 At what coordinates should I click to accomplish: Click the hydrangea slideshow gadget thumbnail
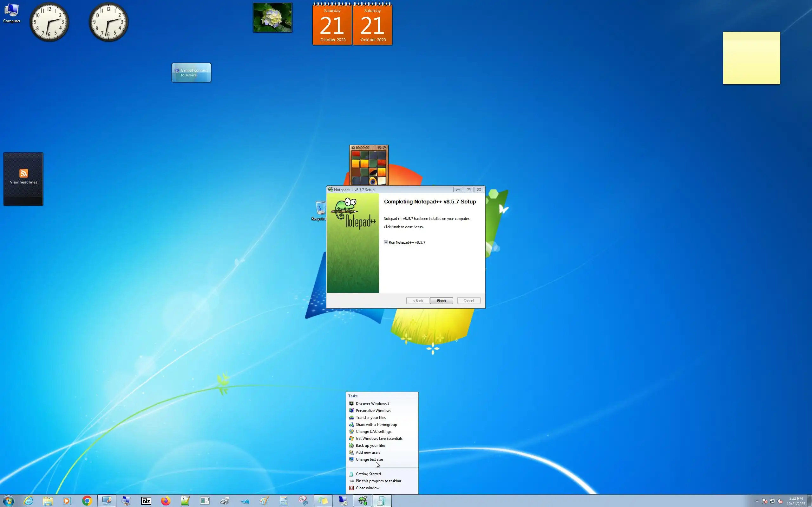pos(272,17)
